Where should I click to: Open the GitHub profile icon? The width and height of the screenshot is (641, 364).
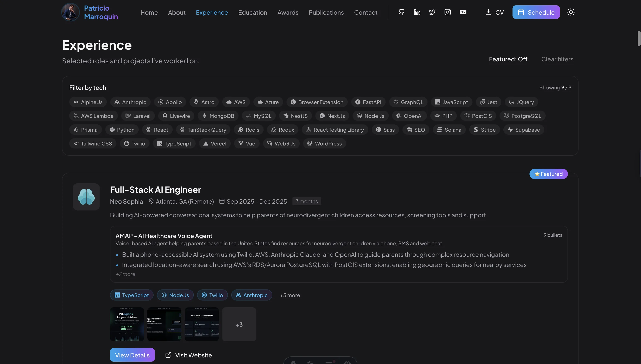pos(401,12)
